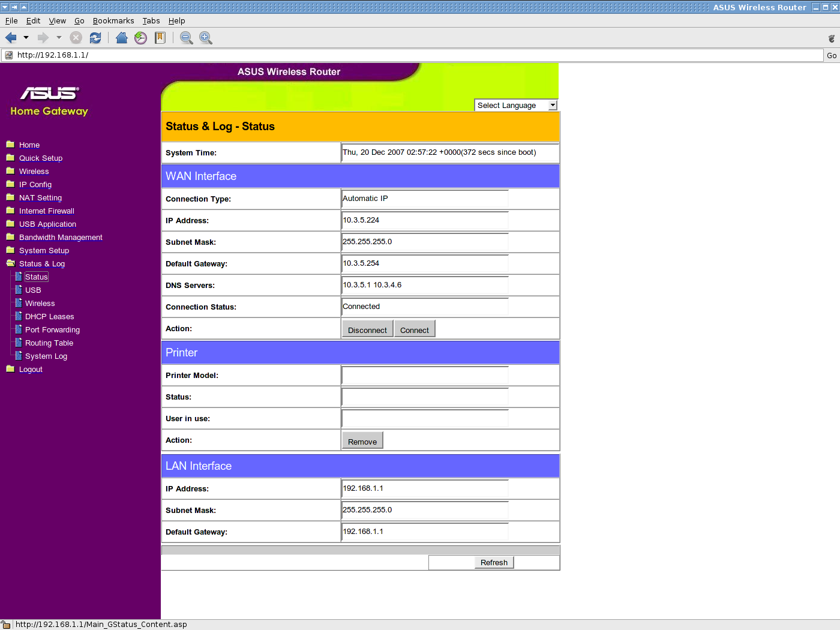This screenshot has height=630, width=840.
Task: Zoom in with the plus magnifier icon
Action: coord(206,38)
